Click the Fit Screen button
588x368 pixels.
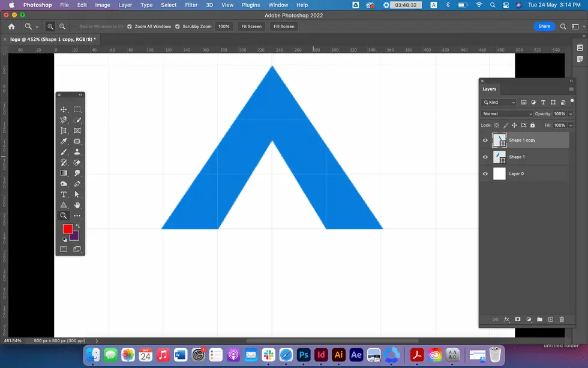click(250, 26)
